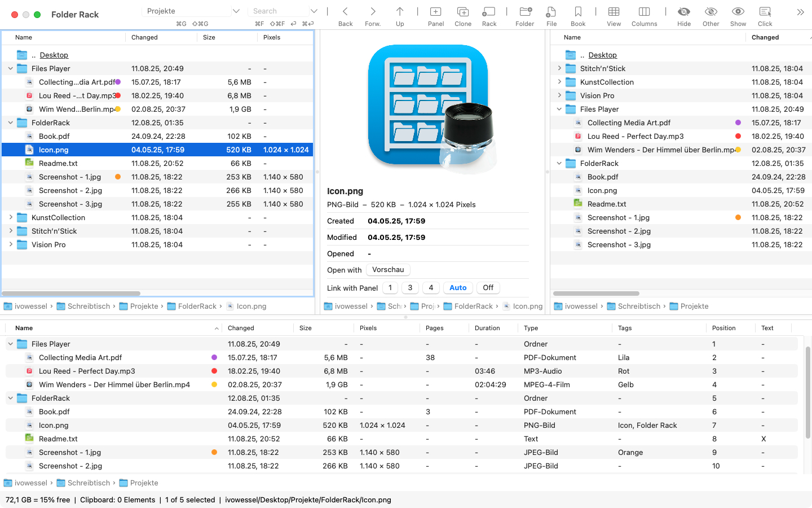812x508 pixels.
Task: Open the Columns toolbar icon
Action: tap(644, 12)
